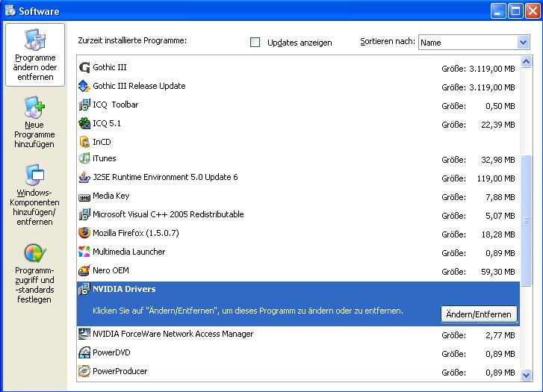543x392 pixels.
Task: Click the InCD icon
Action: click(x=84, y=142)
